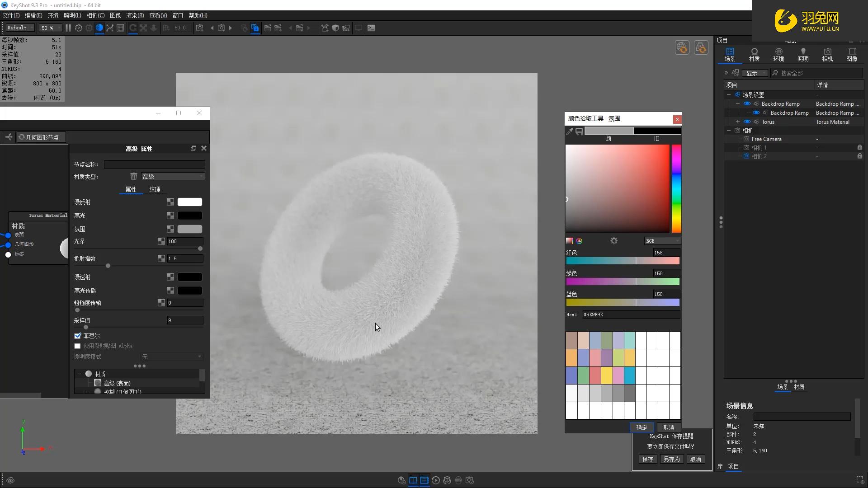Click the trash icon beside material type
This screenshot has height=488, width=868.
[134, 176]
